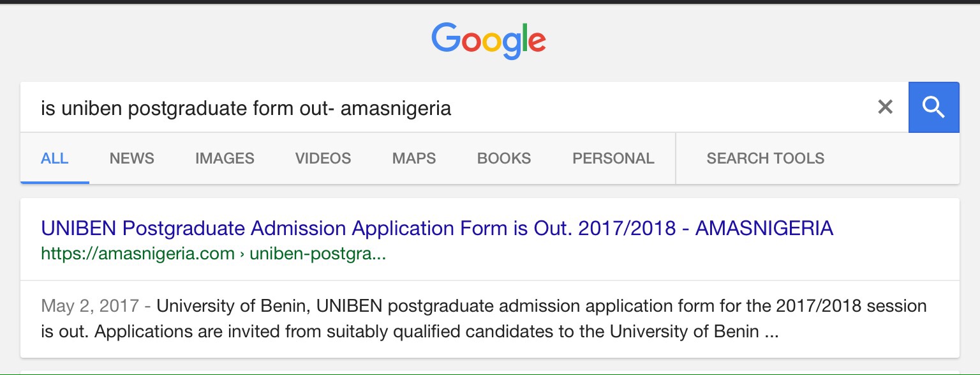Place cursor on 'uniben' word in query

[x=91, y=108]
